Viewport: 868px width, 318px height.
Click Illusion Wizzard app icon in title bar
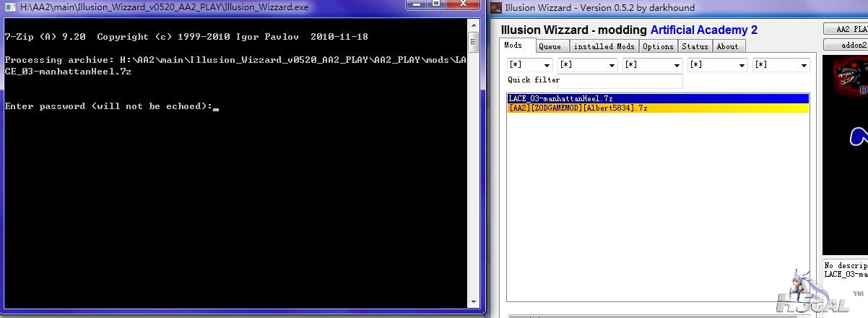(x=496, y=8)
